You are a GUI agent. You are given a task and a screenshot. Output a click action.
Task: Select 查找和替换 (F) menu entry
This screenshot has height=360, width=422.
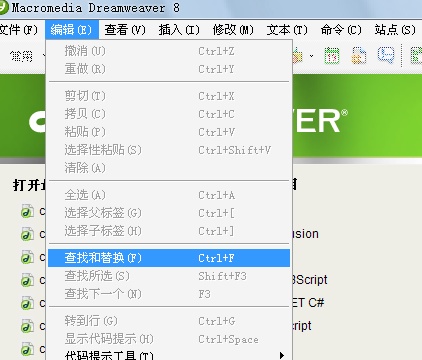tap(169, 258)
